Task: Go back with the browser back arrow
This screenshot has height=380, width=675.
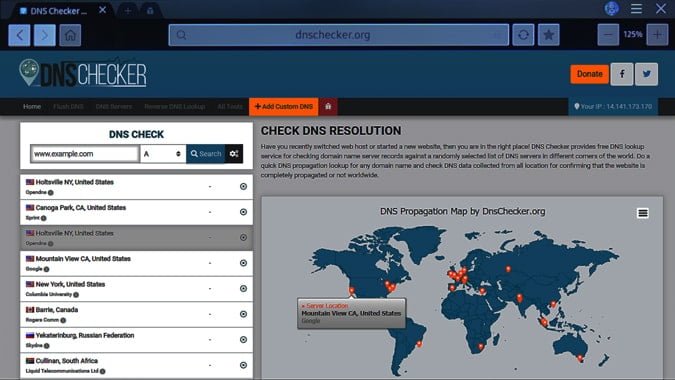Action: [x=19, y=35]
